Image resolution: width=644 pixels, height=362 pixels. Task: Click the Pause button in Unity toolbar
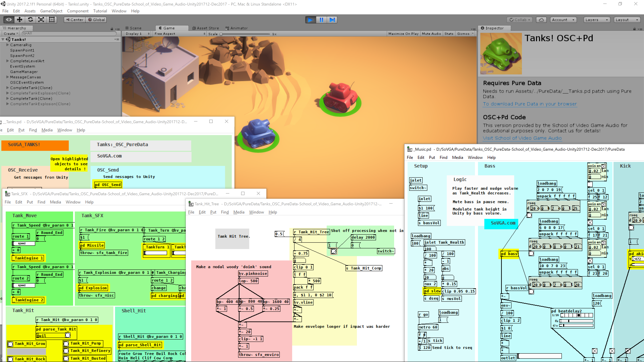321,19
